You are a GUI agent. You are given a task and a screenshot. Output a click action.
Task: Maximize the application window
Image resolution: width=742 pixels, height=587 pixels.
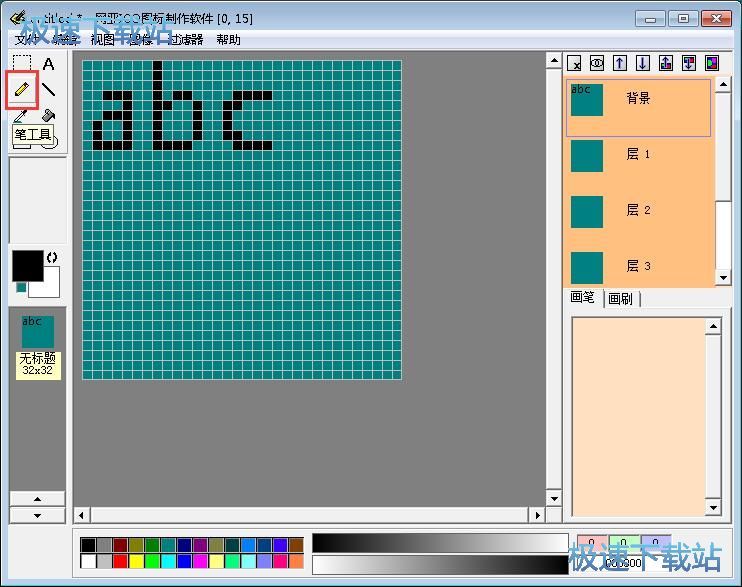(x=683, y=19)
